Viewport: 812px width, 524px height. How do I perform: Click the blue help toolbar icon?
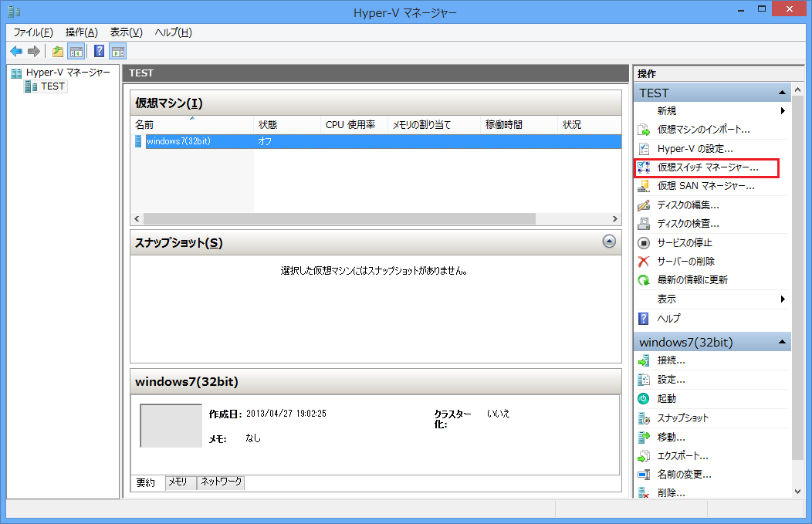click(99, 51)
